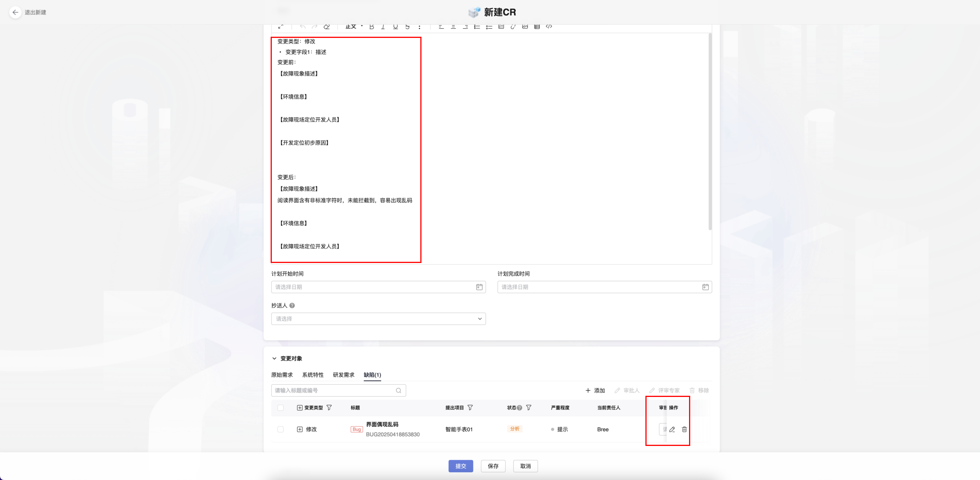
Task: Click the 退出新建 link
Action: [35, 12]
